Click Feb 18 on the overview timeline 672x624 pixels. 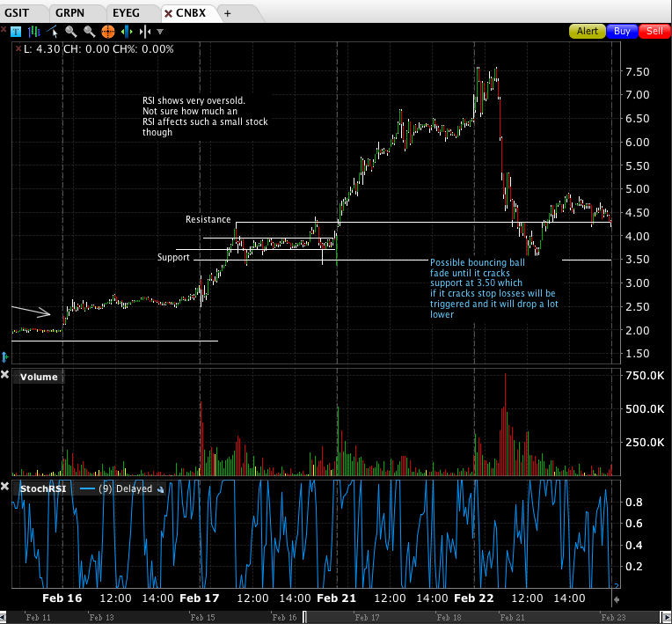click(x=449, y=618)
